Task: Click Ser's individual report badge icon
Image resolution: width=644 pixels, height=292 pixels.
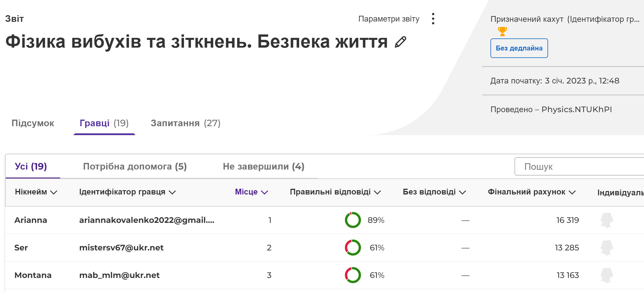Action: (607, 248)
